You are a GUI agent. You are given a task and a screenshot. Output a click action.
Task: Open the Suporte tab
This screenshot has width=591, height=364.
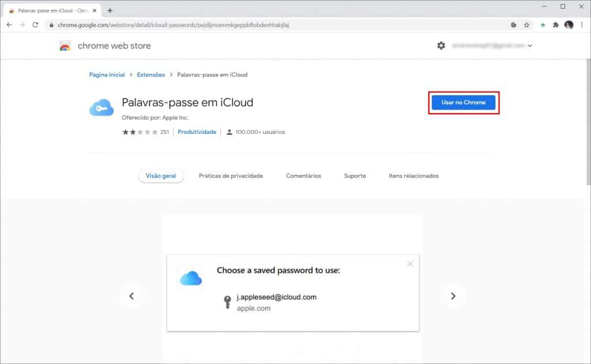[355, 176]
